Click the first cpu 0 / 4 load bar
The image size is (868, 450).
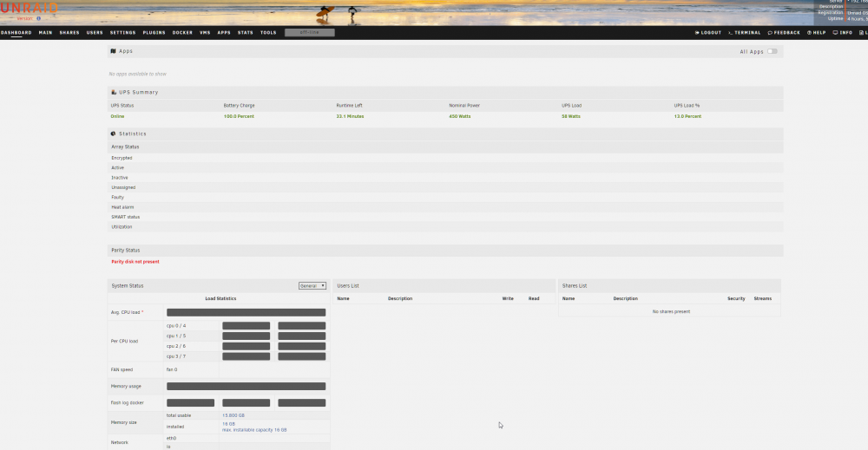(246, 326)
